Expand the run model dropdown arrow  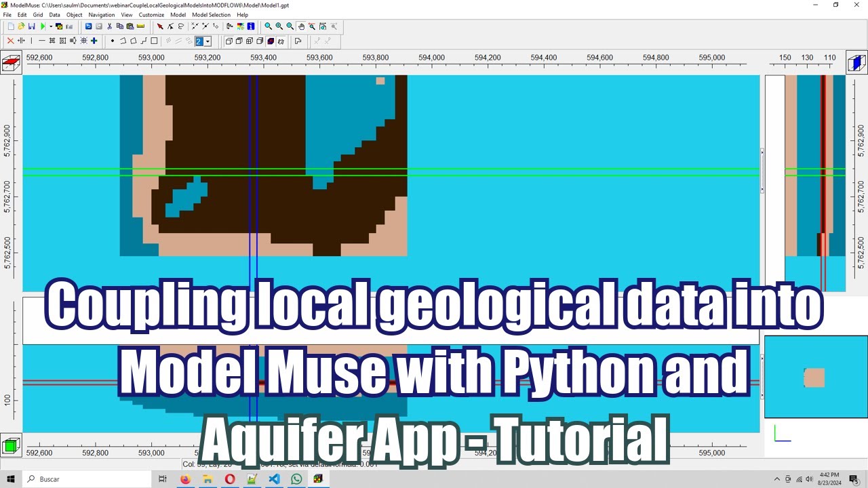(x=51, y=26)
